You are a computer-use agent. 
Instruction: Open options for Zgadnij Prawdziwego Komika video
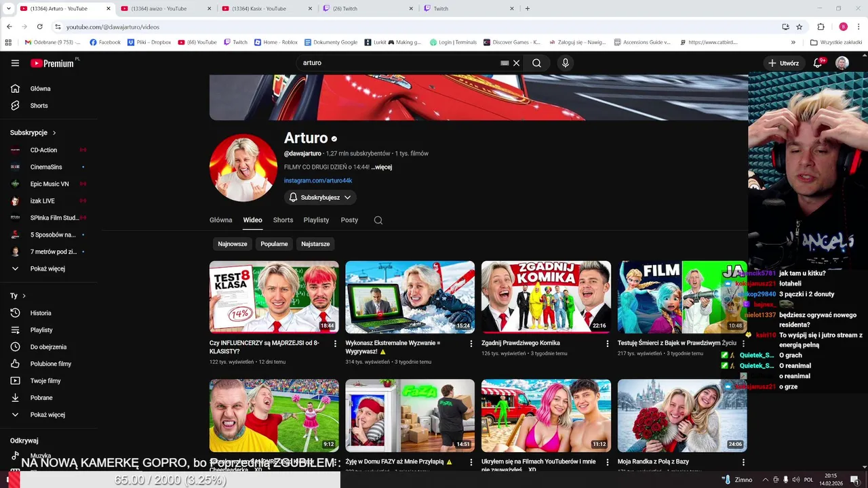click(x=608, y=344)
